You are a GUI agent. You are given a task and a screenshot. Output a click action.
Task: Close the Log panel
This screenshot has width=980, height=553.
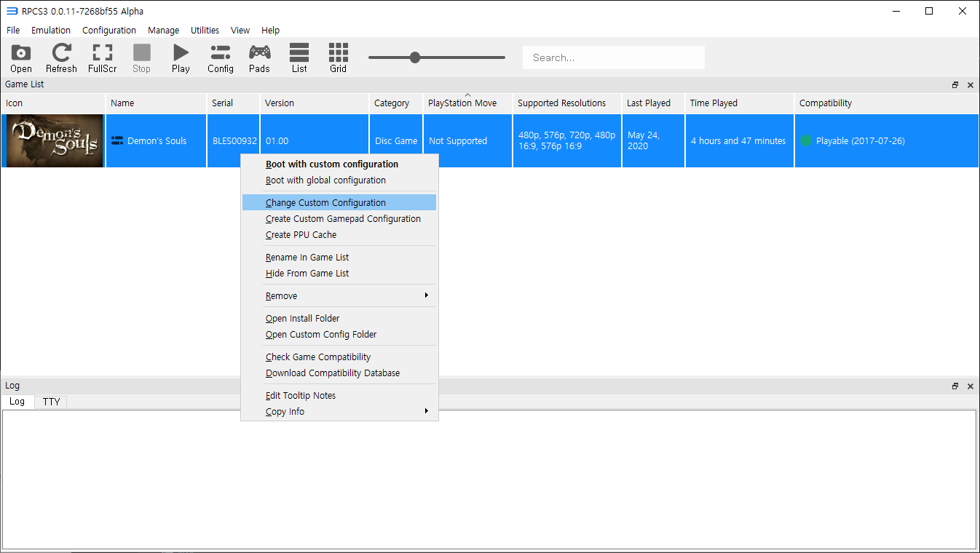click(971, 386)
